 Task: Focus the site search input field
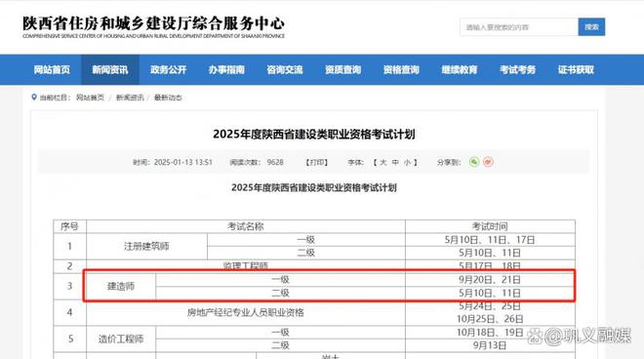tap(519, 27)
